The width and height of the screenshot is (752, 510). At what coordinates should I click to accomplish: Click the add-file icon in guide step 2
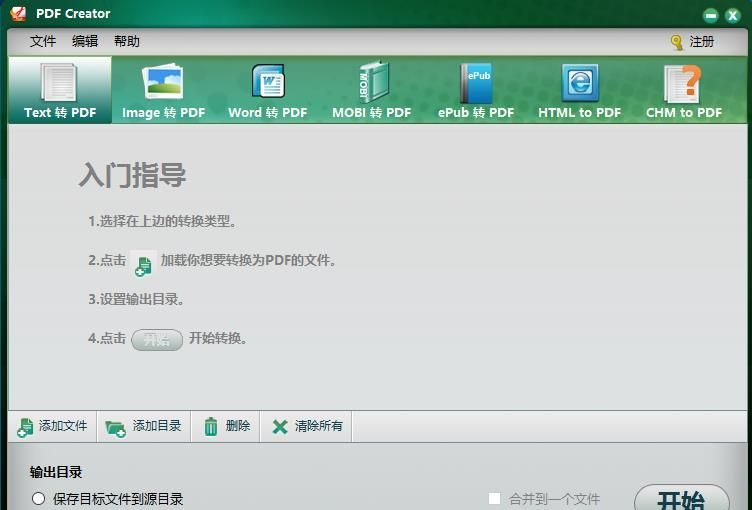143,263
